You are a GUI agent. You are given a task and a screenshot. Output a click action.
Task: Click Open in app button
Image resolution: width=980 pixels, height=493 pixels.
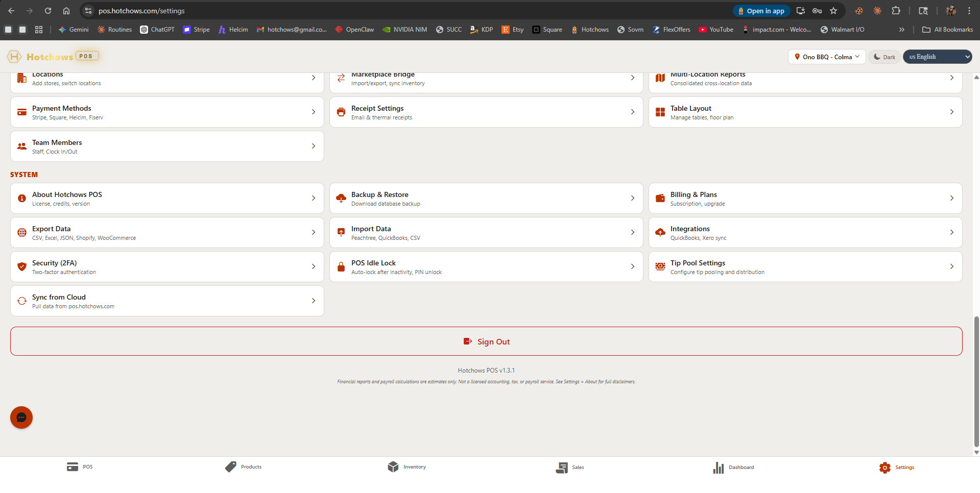pyautogui.click(x=762, y=11)
